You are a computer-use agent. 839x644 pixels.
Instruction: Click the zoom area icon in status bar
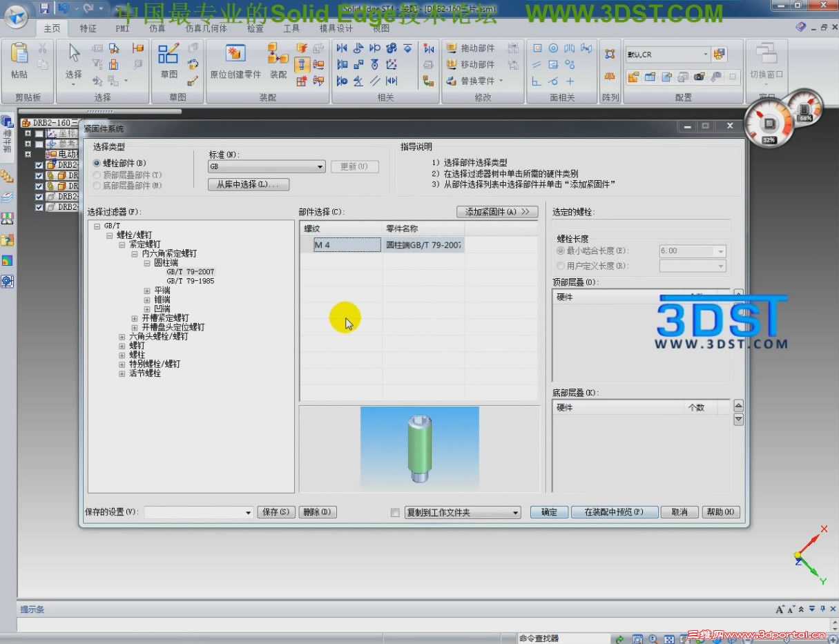pyautogui.click(x=638, y=639)
